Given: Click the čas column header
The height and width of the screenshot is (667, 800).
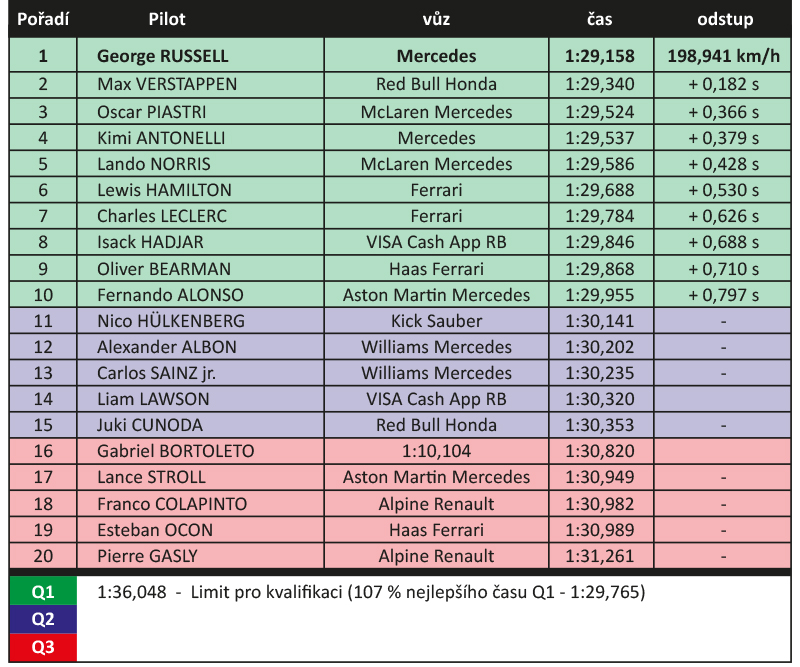Looking at the screenshot, I should 600,19.
